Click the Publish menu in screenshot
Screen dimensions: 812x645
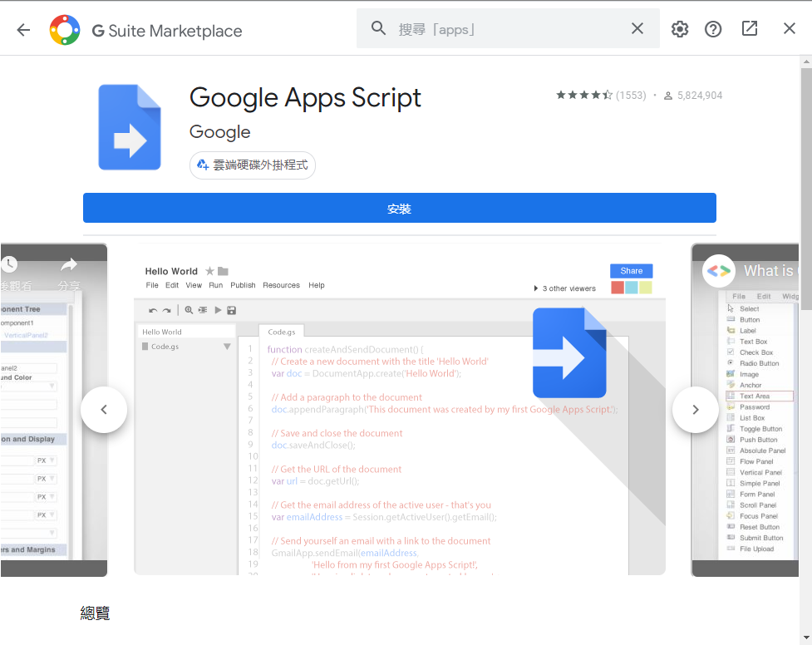243,285
